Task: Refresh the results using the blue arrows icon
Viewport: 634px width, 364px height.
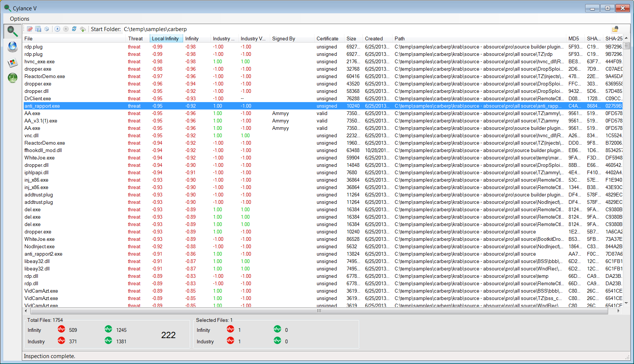Action: pyautogui.click(x=74, y=29)
